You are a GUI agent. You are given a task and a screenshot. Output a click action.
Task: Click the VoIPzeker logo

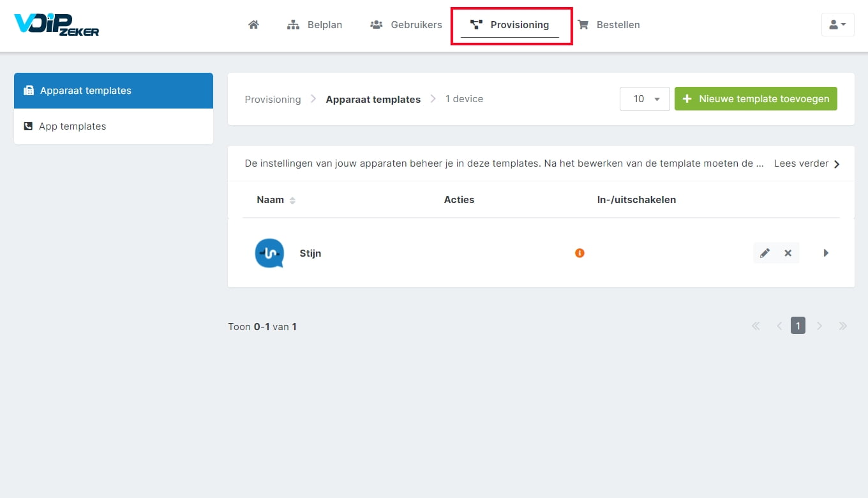click(56, 24)
